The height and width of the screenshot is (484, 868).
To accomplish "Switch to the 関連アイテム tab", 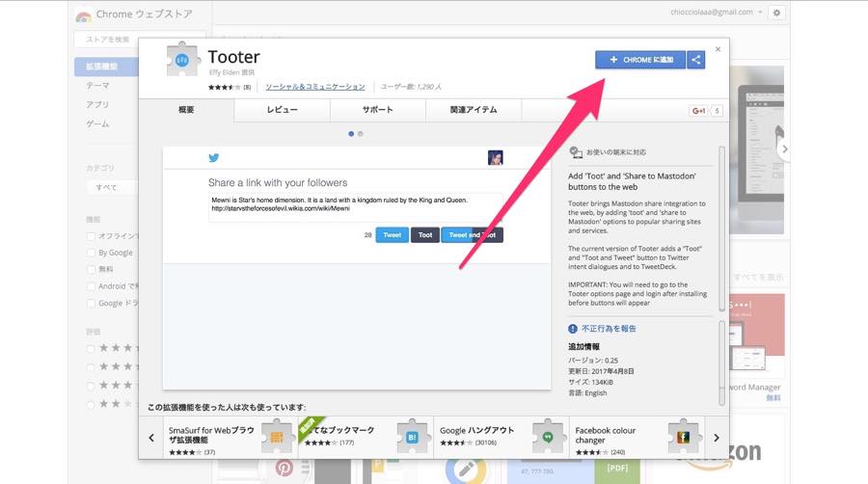I will point(474,110).
